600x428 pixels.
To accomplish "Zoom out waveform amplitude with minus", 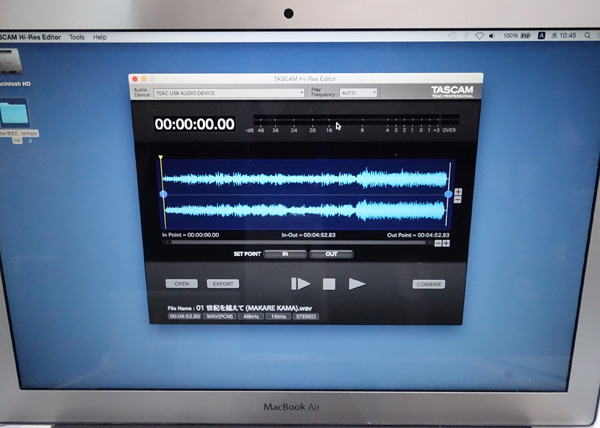I will coord(458,199).
